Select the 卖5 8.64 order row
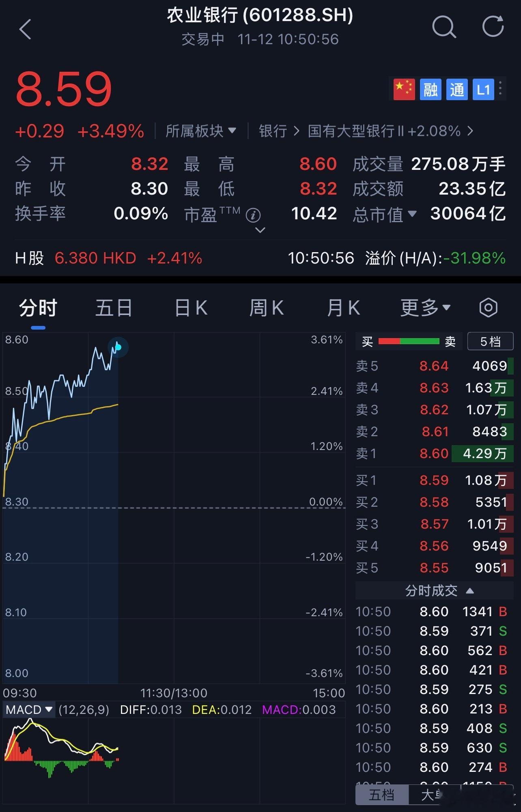The image size is (521, 812). pyautogui.click(x=435, y=366)
